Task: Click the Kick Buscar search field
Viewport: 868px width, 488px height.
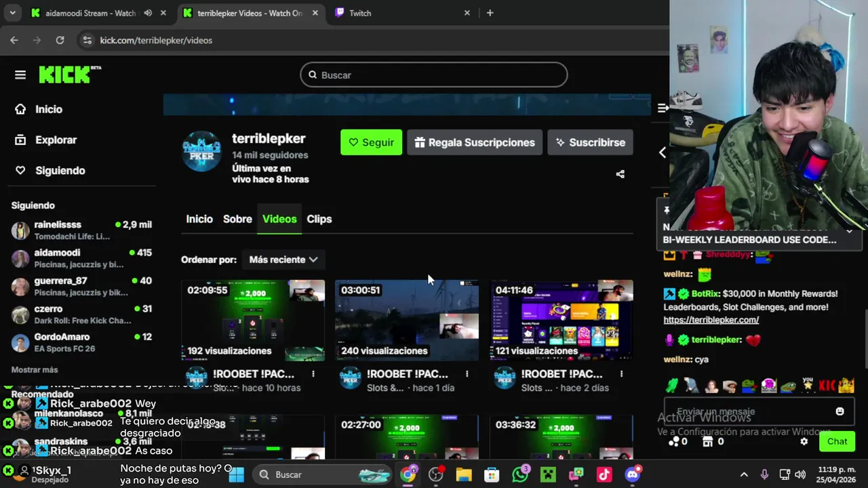Action: click(434, 75)
